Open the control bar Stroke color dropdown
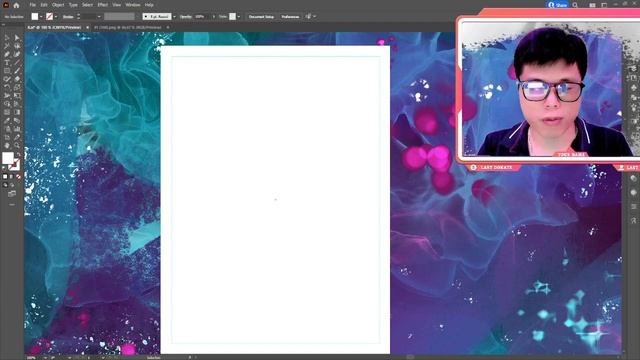640x360 pixels. pyautogui.click(x=56, y=16)
